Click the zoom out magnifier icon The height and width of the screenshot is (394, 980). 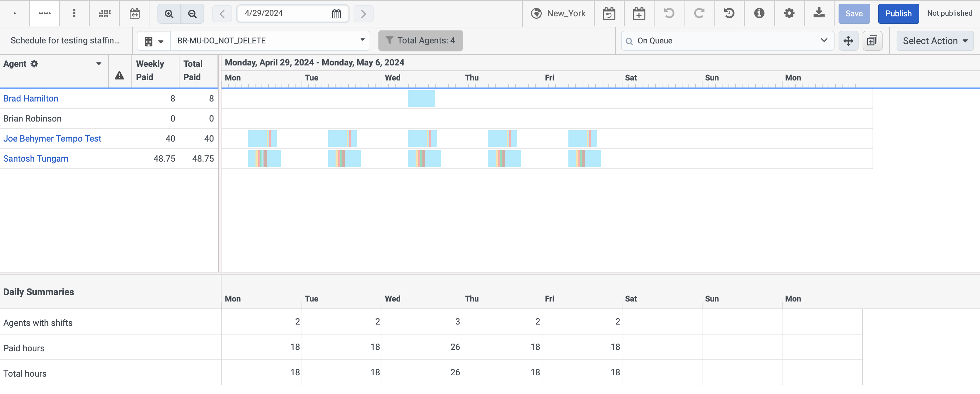coord(192,14)
